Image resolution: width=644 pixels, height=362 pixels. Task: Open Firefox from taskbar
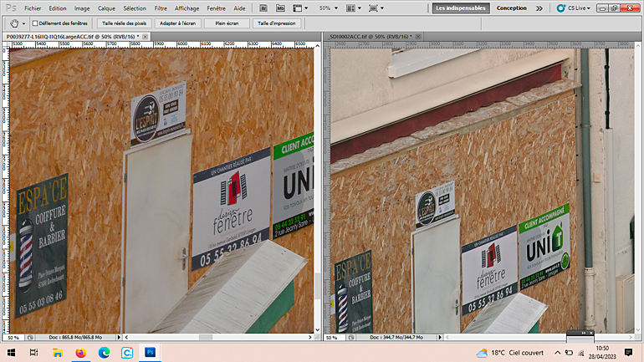[x=80, y=353]
